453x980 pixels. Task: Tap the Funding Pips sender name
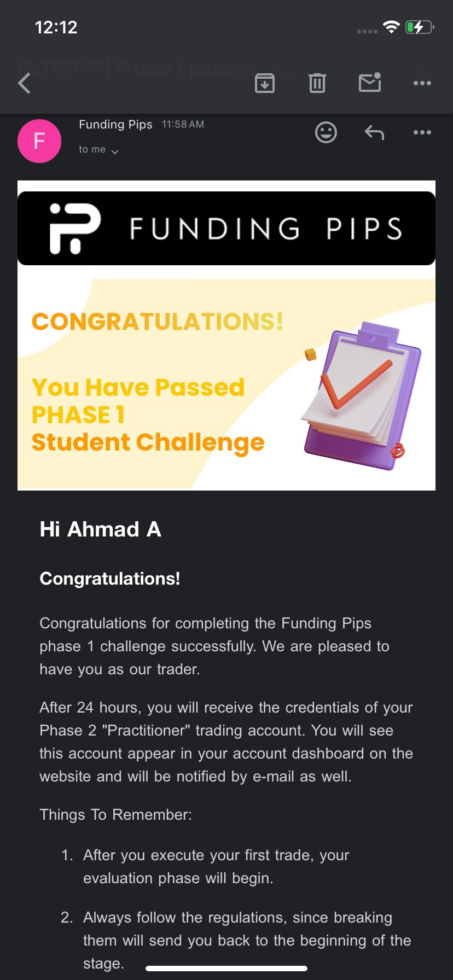pos(115,125)
